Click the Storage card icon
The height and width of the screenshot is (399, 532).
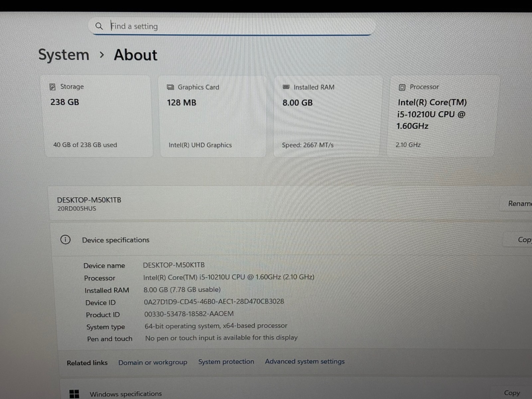tap(53, 87)
